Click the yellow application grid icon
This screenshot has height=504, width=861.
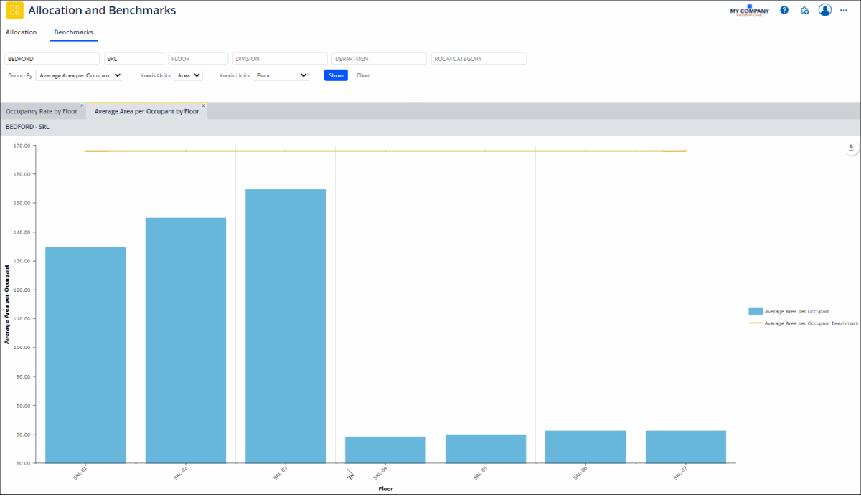coord(14,11)
